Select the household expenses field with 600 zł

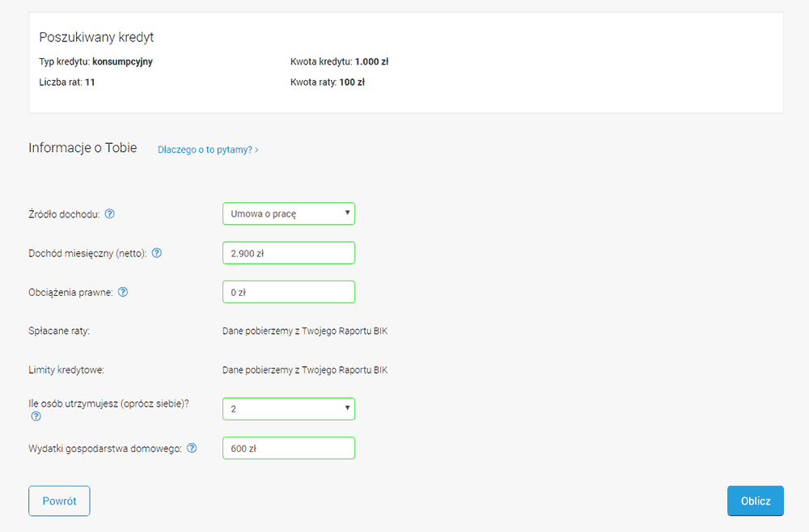point(288,448)
